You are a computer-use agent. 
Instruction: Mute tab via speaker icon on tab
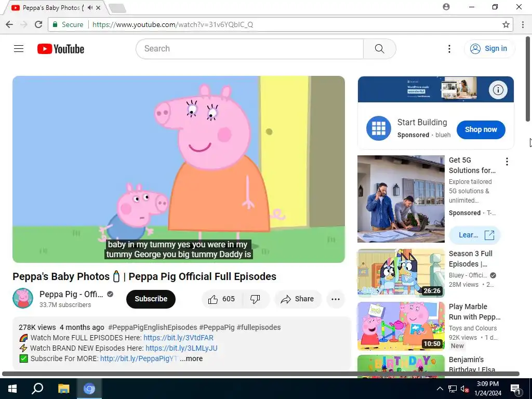[90, 7]
